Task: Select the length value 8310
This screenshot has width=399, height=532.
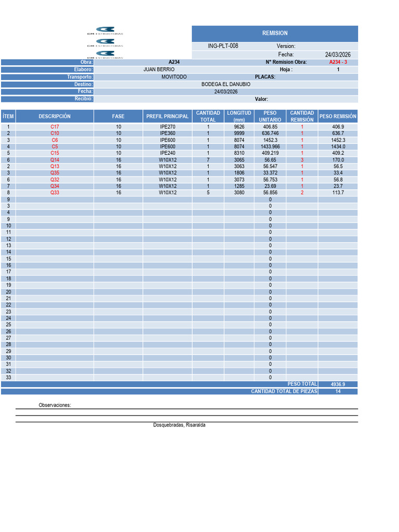Action: 239,153
